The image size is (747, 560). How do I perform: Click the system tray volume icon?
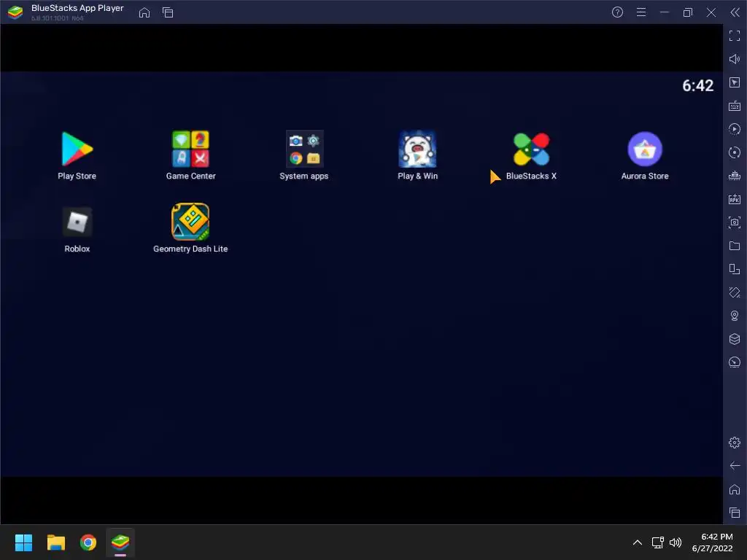[x=675, y=542]
